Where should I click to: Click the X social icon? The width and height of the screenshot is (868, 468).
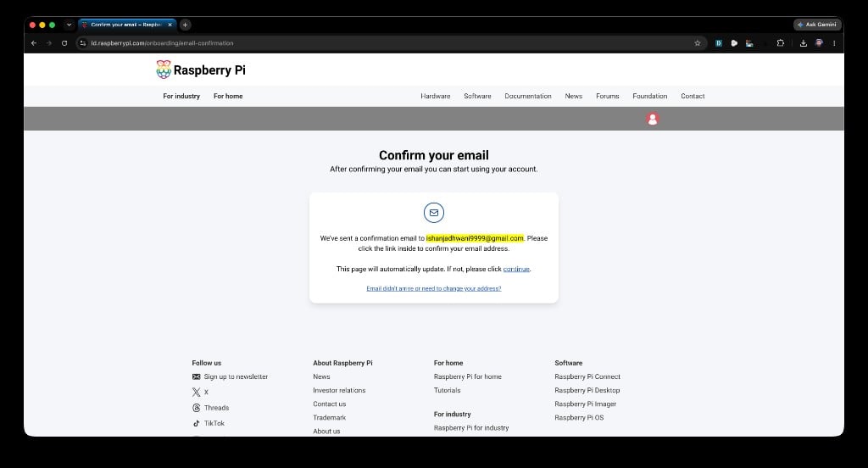[x=196, y=393]
